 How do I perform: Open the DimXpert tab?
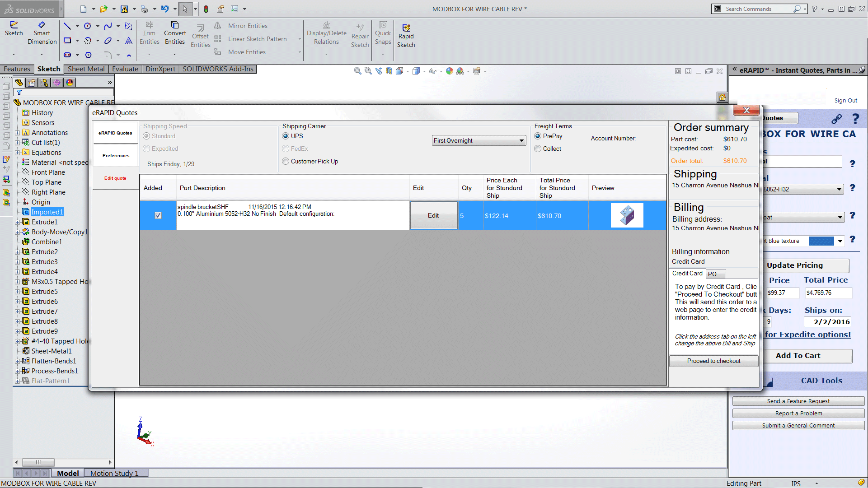[160, 69]
